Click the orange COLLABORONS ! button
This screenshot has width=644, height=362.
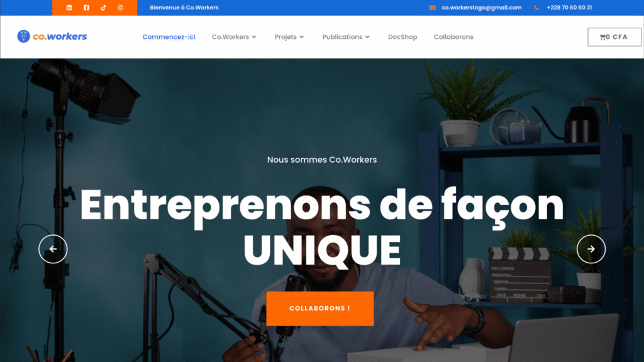(x=320, y=309)
